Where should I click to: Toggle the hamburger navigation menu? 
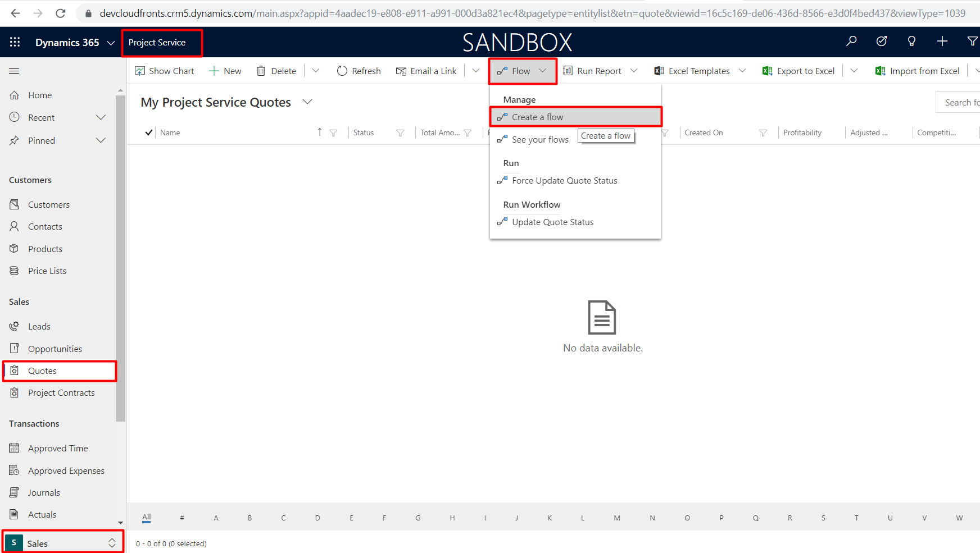pyautogui.click(x=14, y=71)
